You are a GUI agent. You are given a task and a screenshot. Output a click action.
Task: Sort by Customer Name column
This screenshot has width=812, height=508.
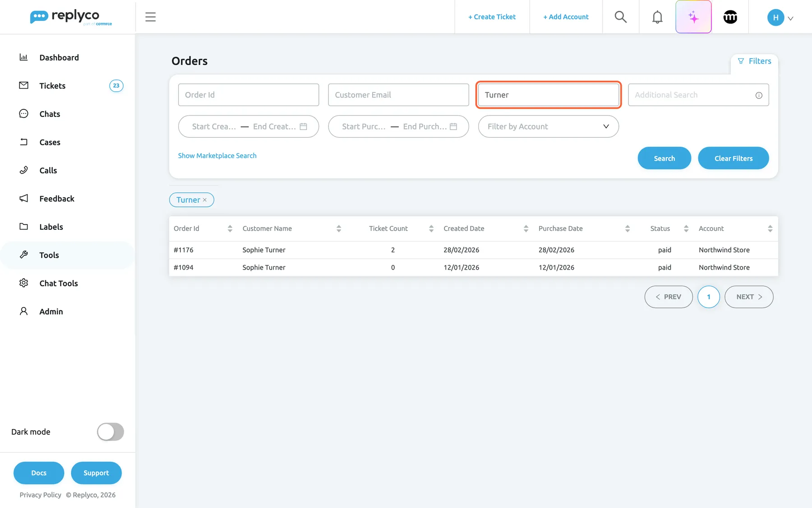(x=339, y=228)
